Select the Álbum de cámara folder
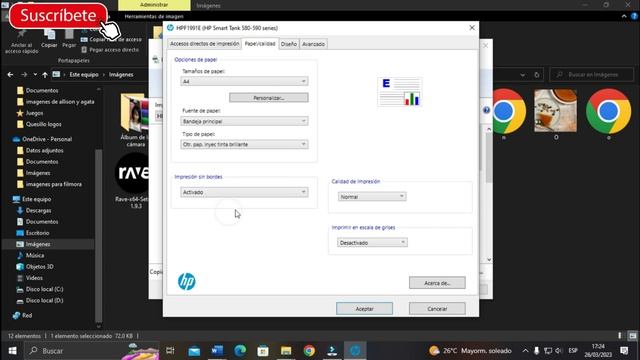Viewport: 640px width, 360px height. [x=135, y=120]
